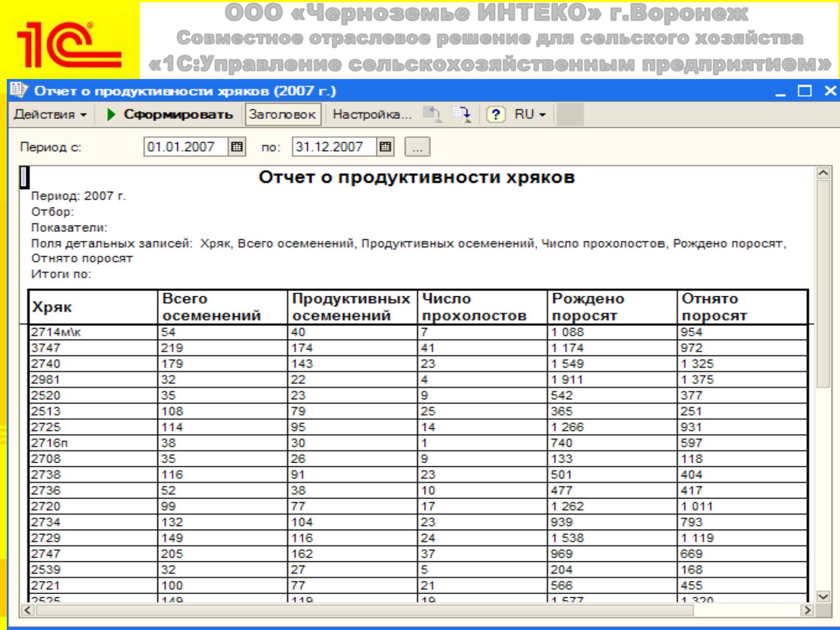This screenshot has height=630, width=840.
Task: Click value 1 119 in row 2729
Action: [x=742, y=538]
